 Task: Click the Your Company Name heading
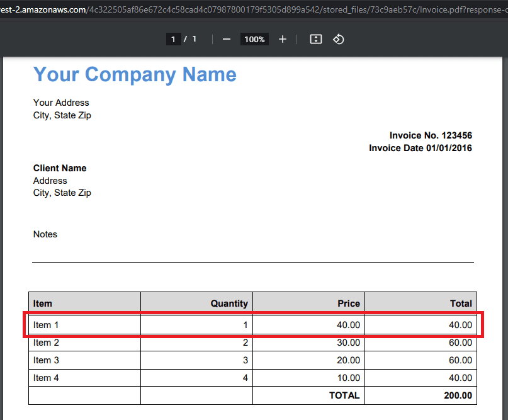click(x=134, y=74)
